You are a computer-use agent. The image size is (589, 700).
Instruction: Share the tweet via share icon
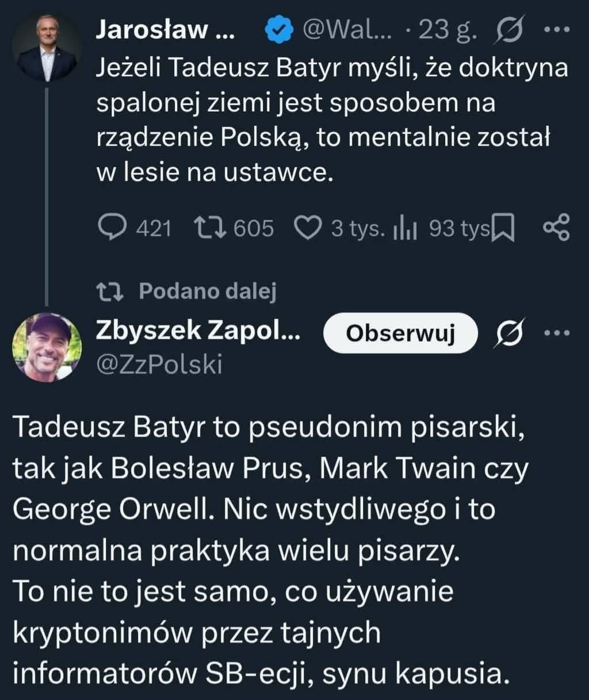click(556, 228)
